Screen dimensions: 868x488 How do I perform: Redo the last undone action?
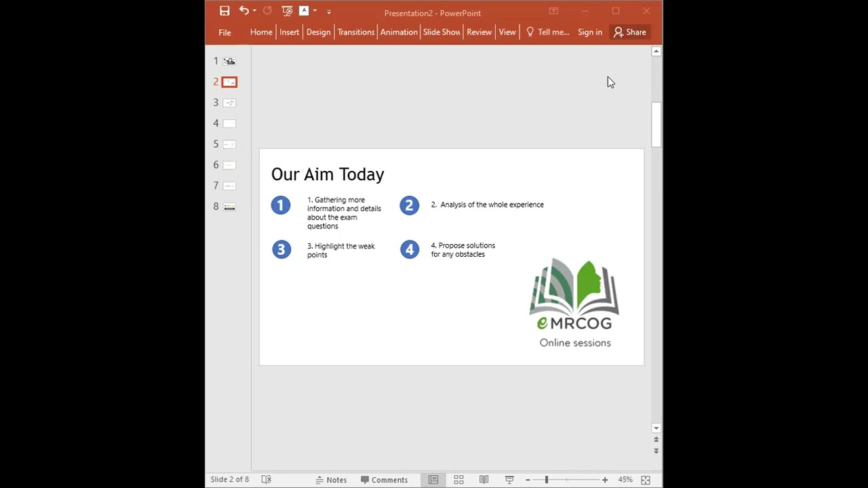point(267,11)
